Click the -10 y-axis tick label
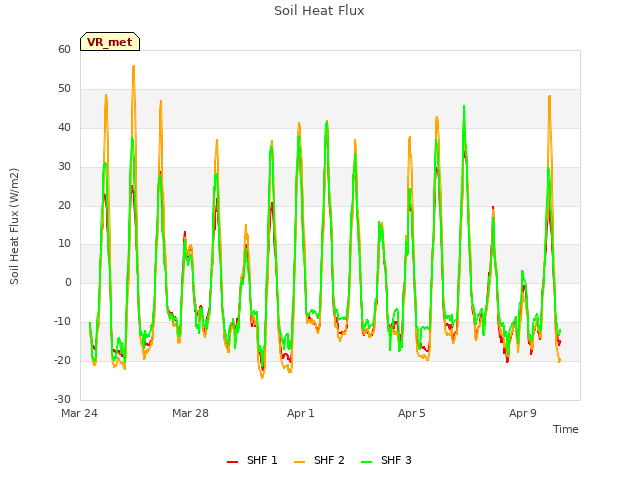Viewport: 640px width, 480px height. point(63,322)
